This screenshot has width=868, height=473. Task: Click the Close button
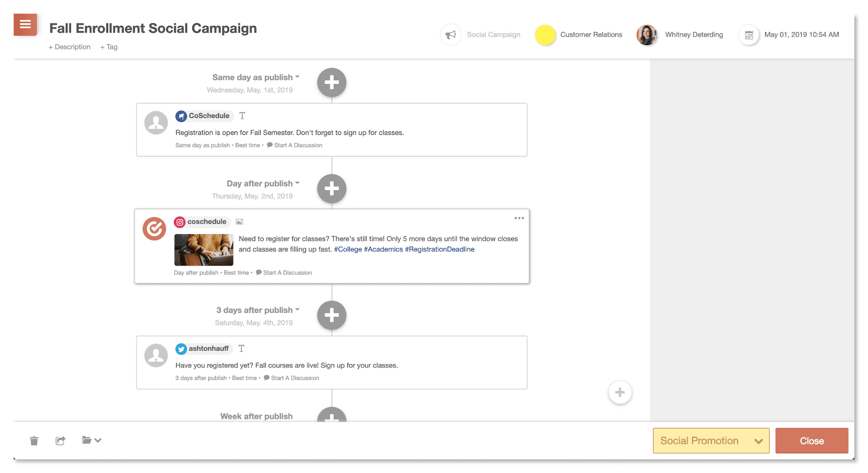pyautogui.click(x=811, y=440)
